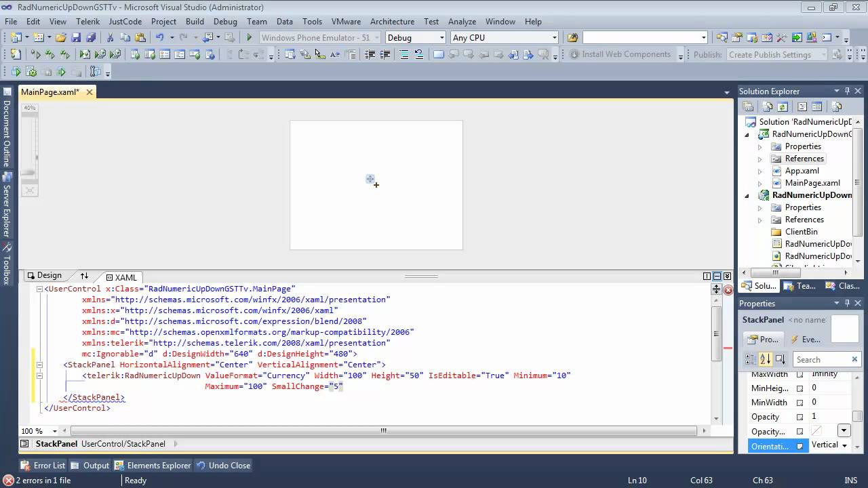Switch to vertical split view
This screenshot has height=488, width=868.
point(707,276)
